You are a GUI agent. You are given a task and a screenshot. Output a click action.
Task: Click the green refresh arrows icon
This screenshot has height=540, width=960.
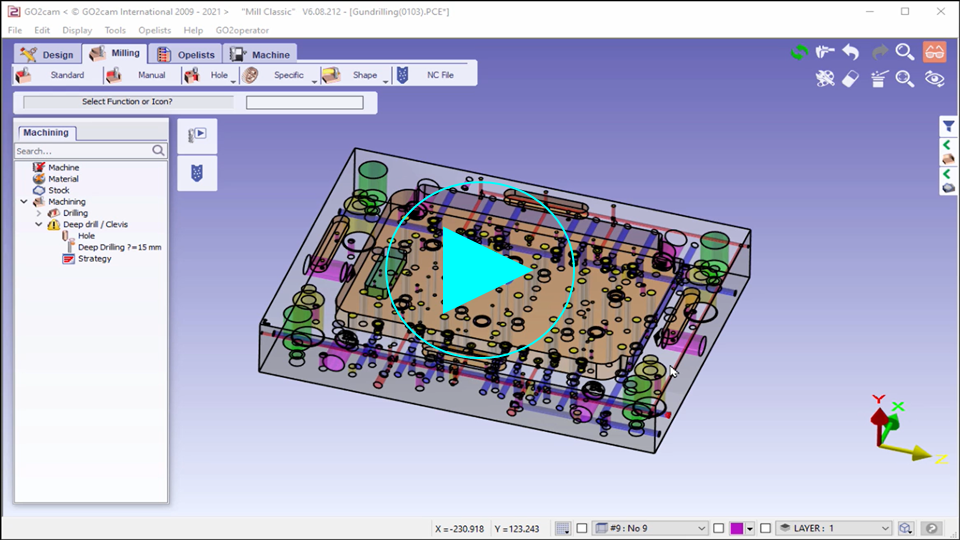(798, 52)
